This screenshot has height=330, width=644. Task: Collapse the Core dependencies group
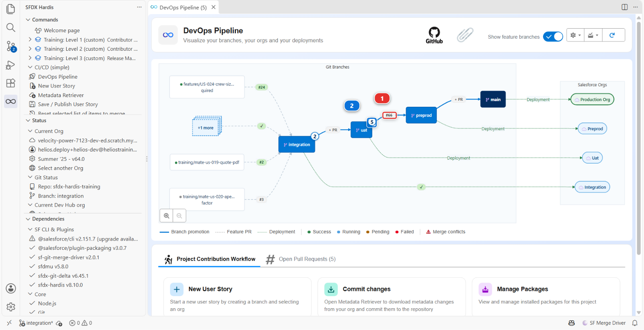[30, 294]
